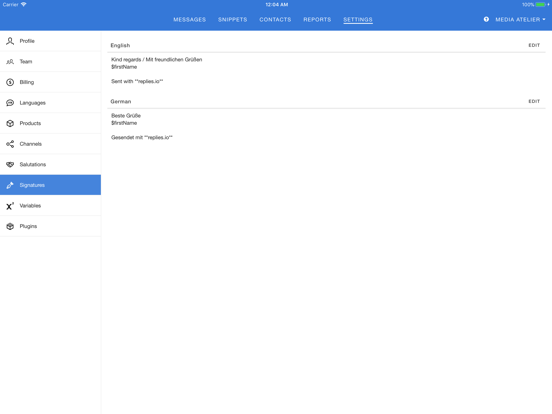Open the Profile person icon
This screenshot has width=552, height=414.
click(10, 41)
